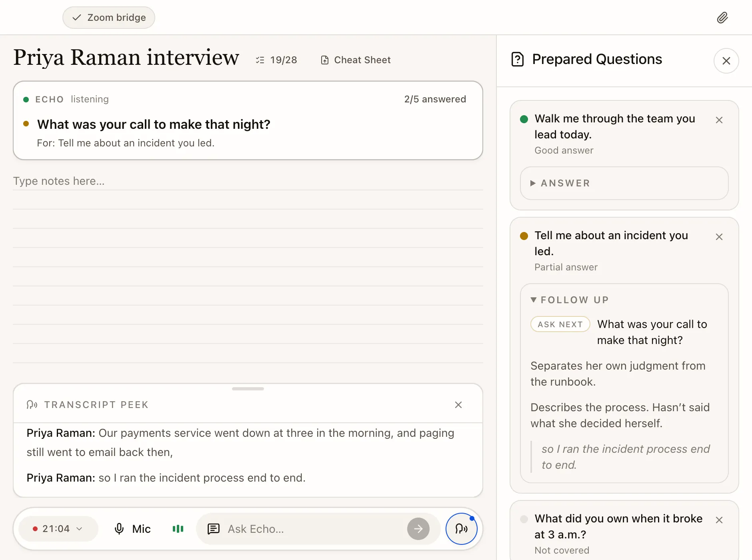Dismiss the "What did you own" question

(719, 520)
